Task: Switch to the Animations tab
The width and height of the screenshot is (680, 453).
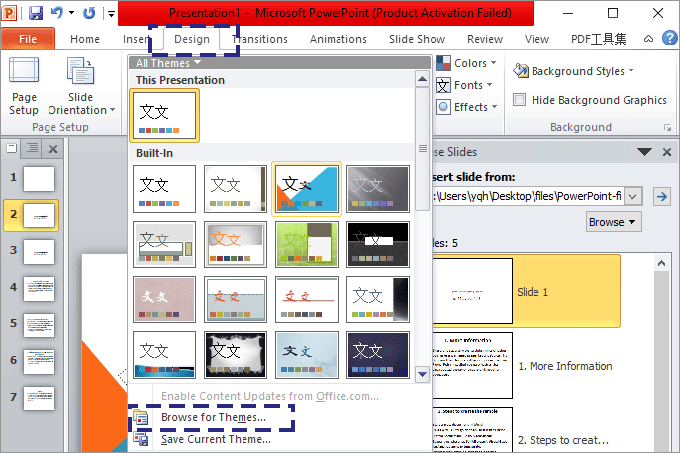Action: click(338, 39)
